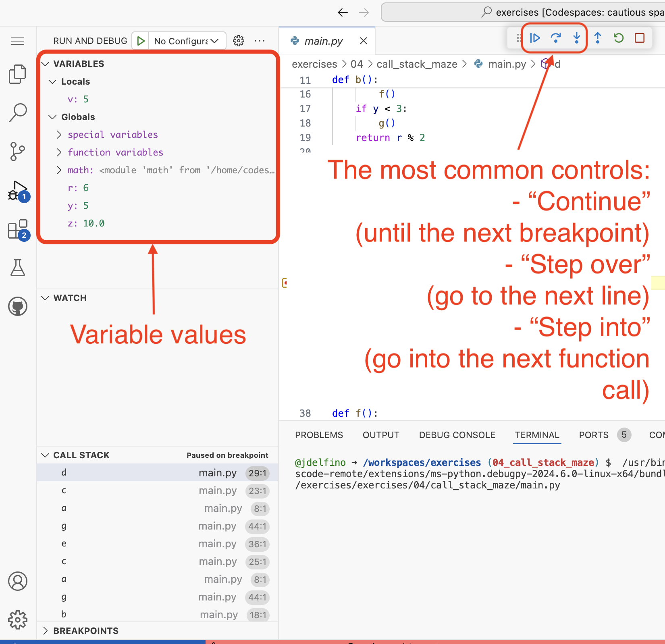Click the Step Over debug button
665x644 pixels.
click(x=556, y=38)
